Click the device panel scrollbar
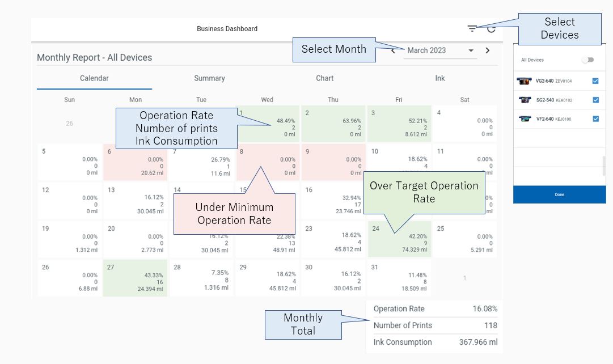This screenshot has width=613, height=364. coord(604,166)
